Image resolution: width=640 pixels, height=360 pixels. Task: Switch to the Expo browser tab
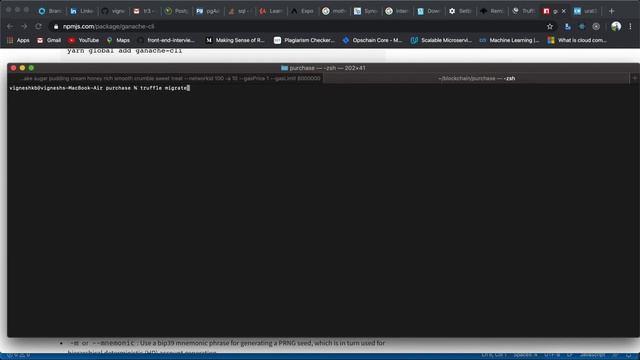pos(302,11)
